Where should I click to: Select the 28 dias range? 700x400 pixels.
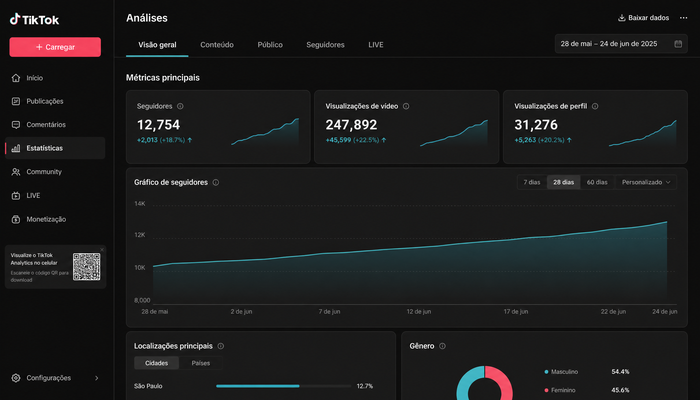point(563,182)
